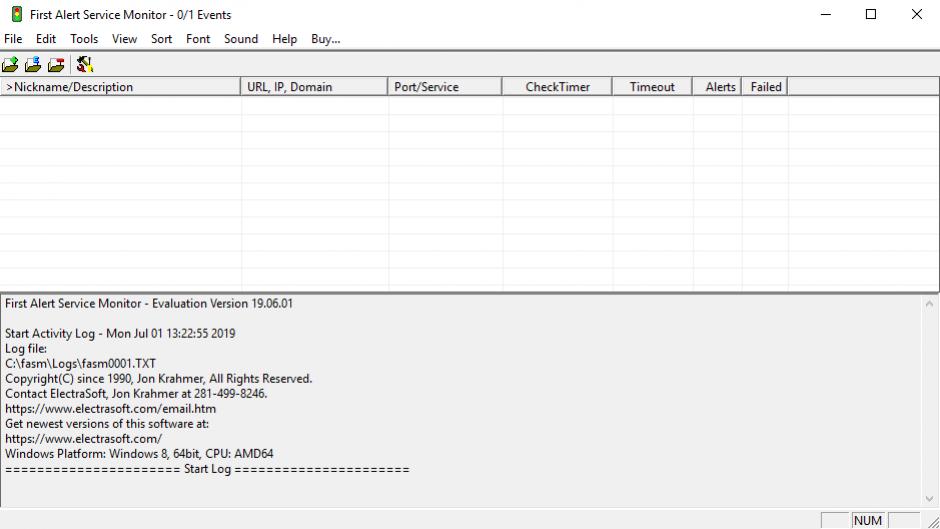Minimize the First Alert Service Monitor window

(825, 14)
